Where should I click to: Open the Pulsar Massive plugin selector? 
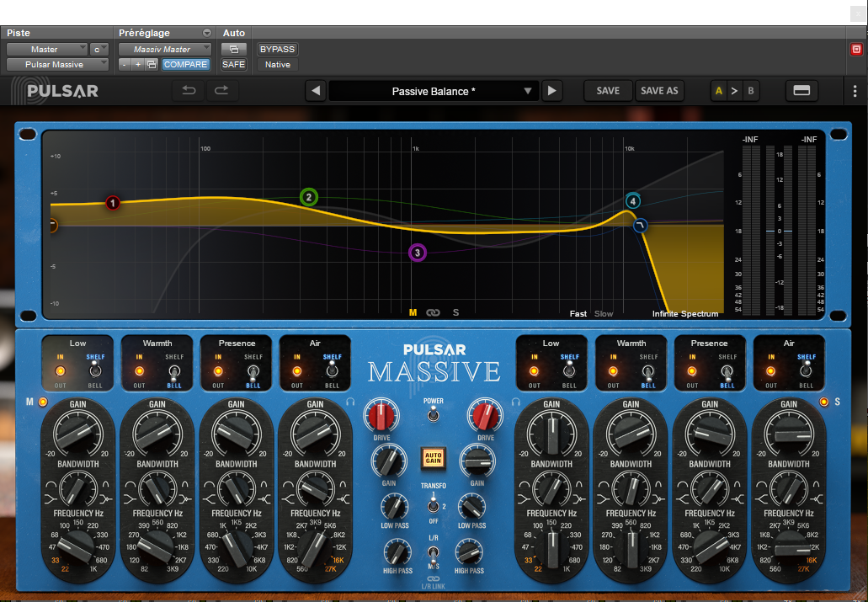[x=57, y=65]
